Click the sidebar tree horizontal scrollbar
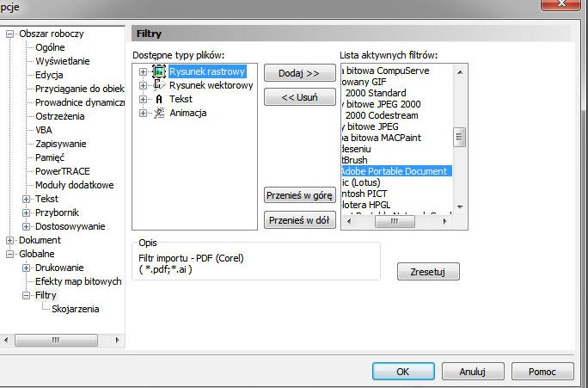This screenshot has width=588, height=388. coord(58,340)
